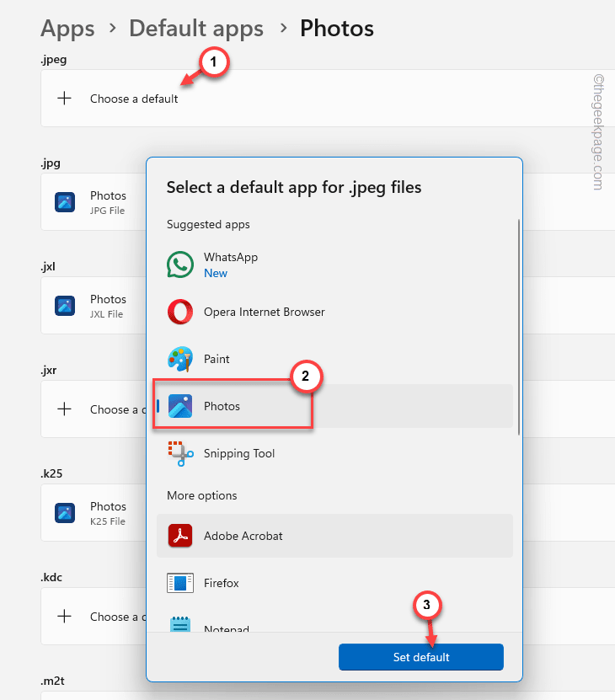615x700 pixels.
Task: Choose Paint from suggested apps
Action: pos(334,359)
